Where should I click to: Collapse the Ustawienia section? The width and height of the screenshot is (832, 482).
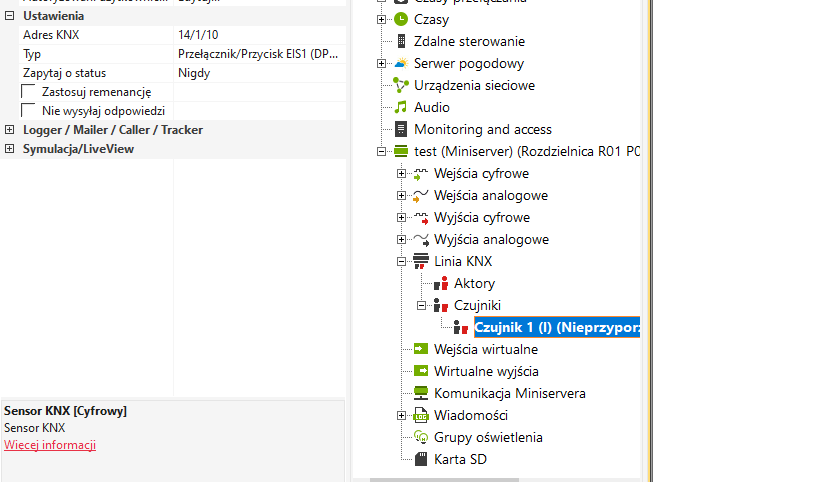point(9,16)
